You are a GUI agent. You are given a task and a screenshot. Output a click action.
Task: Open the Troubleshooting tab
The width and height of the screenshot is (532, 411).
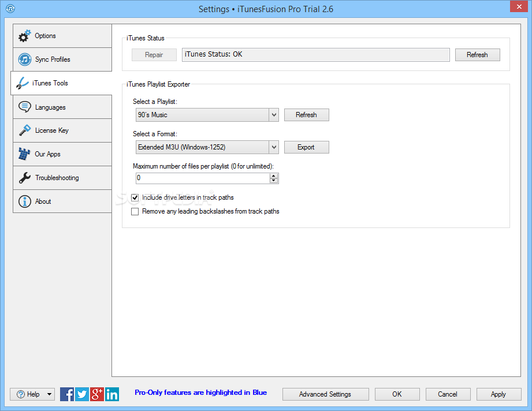pyautogui.click(x=62, y=178)
